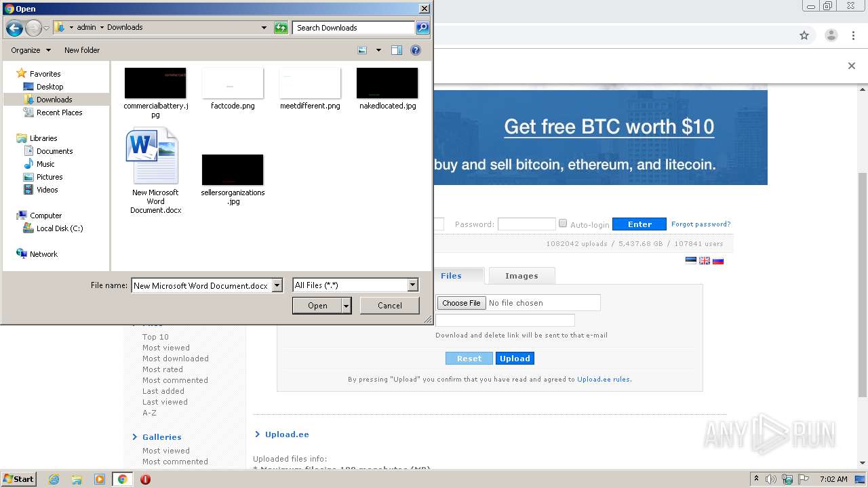Open the Chrome profile avatar icon
This screenshot has height=488, width=868.
[831, 35]
